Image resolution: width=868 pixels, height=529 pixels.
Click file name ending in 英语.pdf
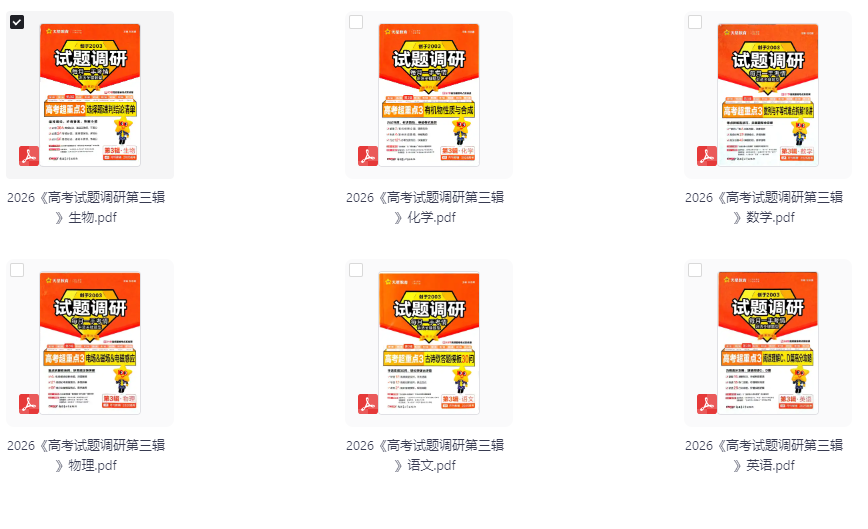pyautogui.click(x=764, y=455)
